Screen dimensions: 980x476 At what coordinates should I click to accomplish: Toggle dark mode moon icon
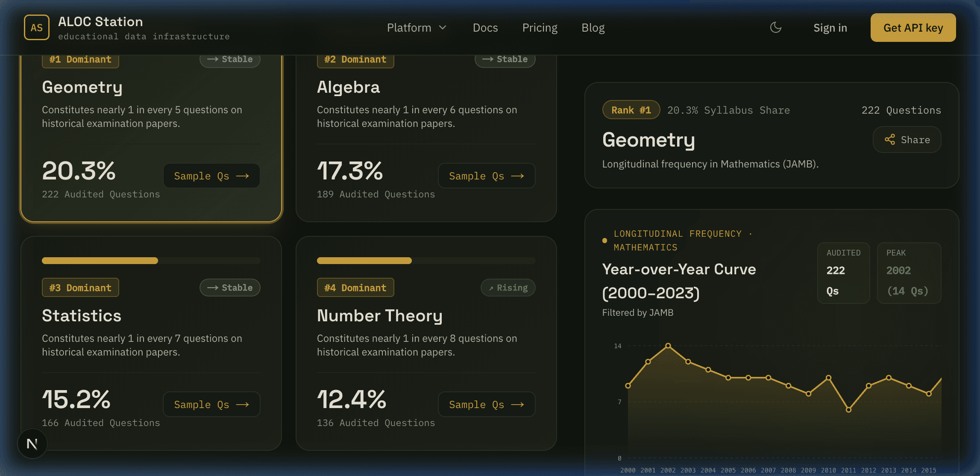[775, 27]
